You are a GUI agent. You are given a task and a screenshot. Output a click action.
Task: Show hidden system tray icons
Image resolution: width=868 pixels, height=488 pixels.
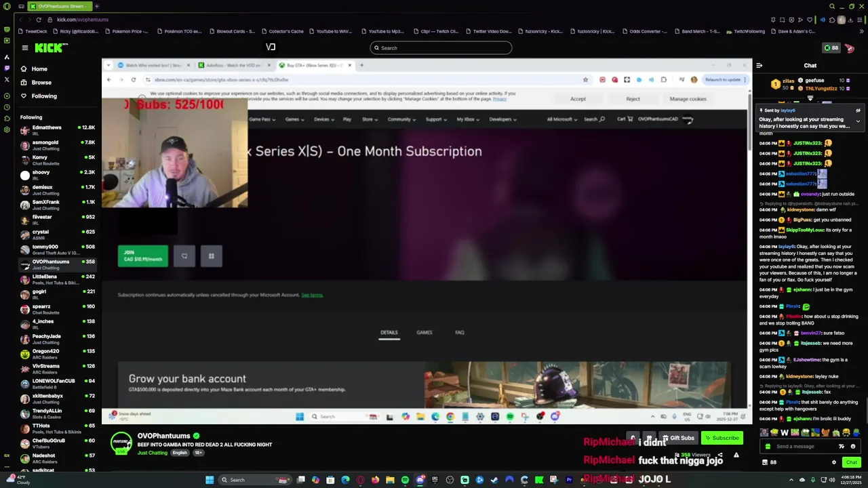point(791,480)
